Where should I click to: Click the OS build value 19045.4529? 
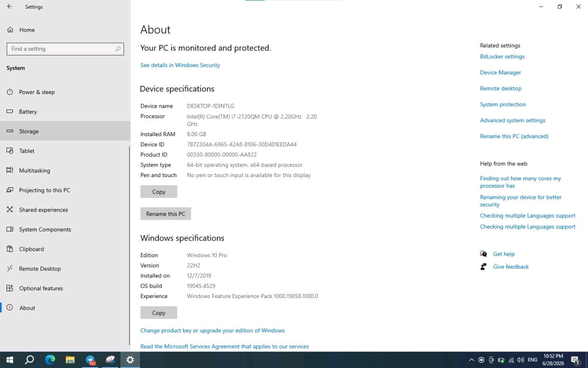click(201, 286)
